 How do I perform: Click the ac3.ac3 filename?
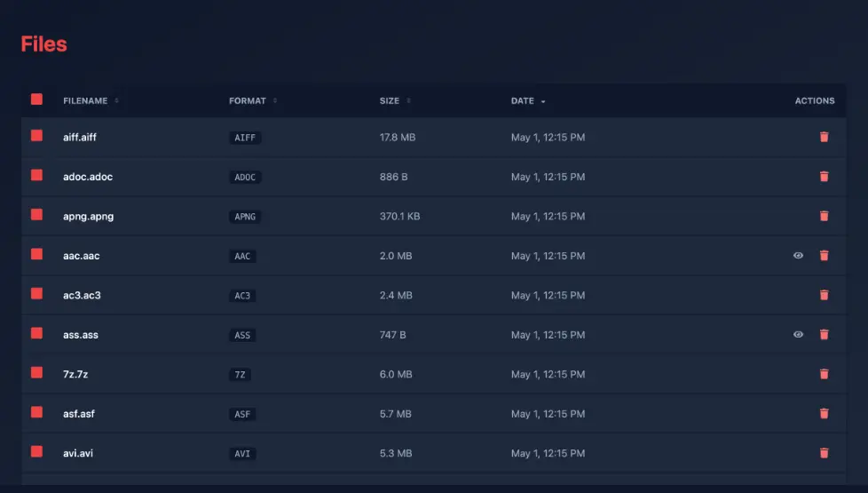(x=82, y=295)
